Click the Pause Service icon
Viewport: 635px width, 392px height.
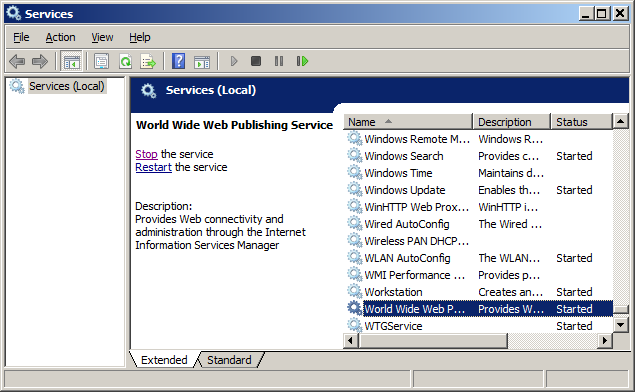[279, 62]
